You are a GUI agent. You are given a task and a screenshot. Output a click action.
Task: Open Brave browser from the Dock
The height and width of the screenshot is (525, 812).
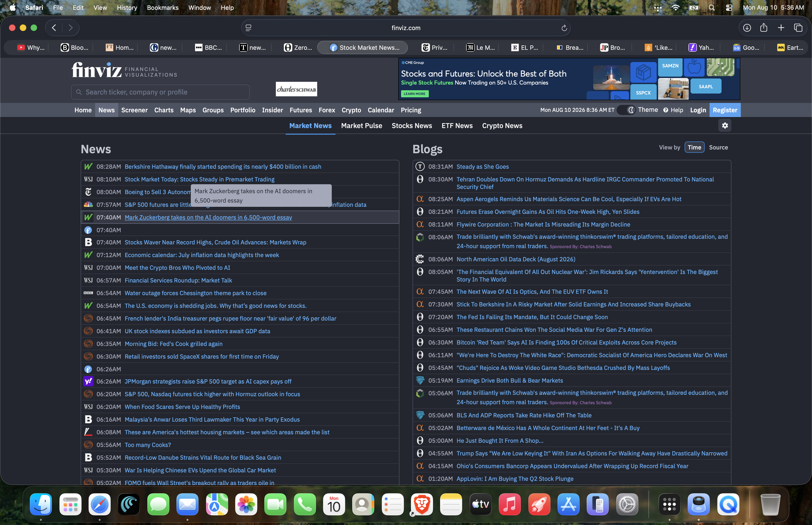coord(422,504)
